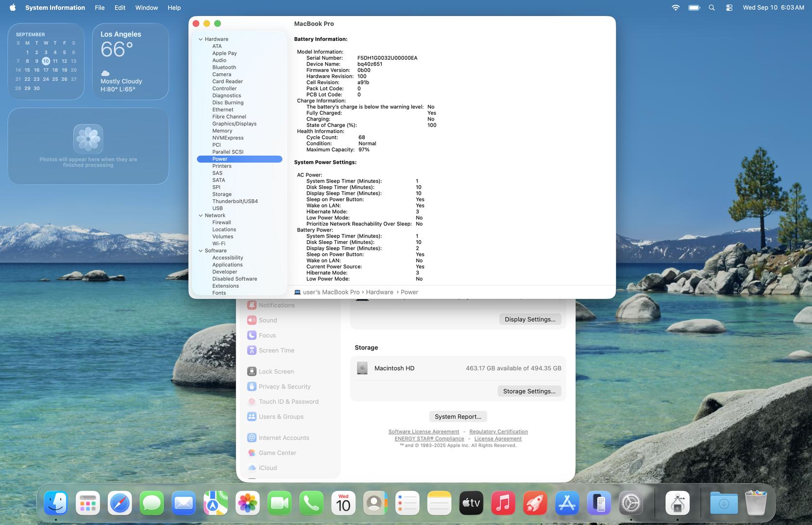The width and height of the screenshot is (812, 525).
Task: Open Calendar app in Dock
Action: 344,503
